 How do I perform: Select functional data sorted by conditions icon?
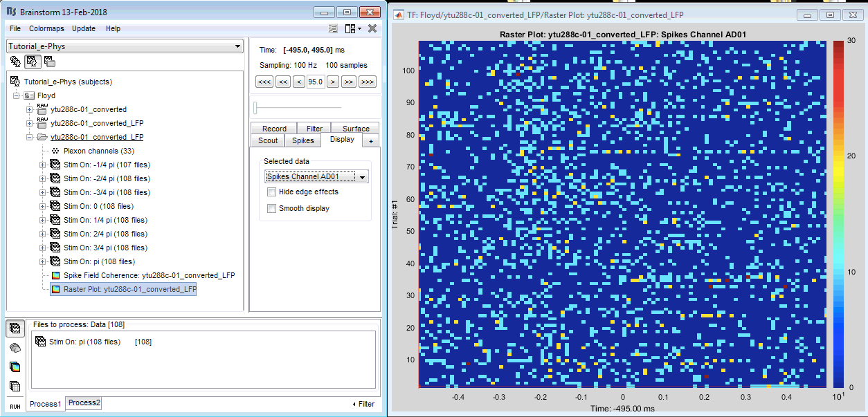point(49,62)
